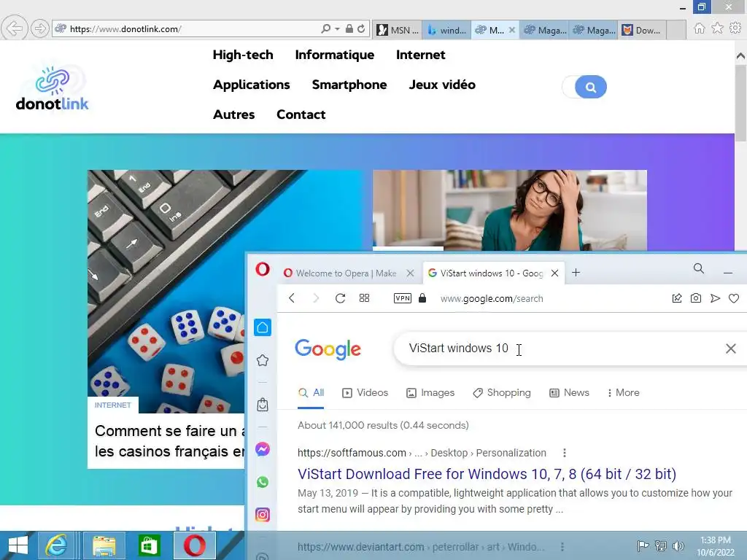Image resolution: width=747 pixels, height=560 pixels.
Task: Switch to the MSN tab in IE
Action: 398,30
